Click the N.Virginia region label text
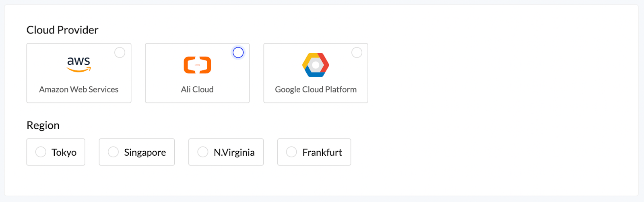The width and height of the screenshot is (644, 202). [x=234, y=152]
